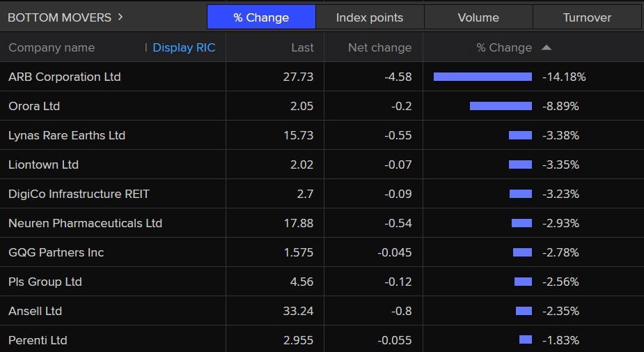Viewport: 644px width, 352px height.
Task: Sort by Company name column header
Action: (x=52, y=47)
